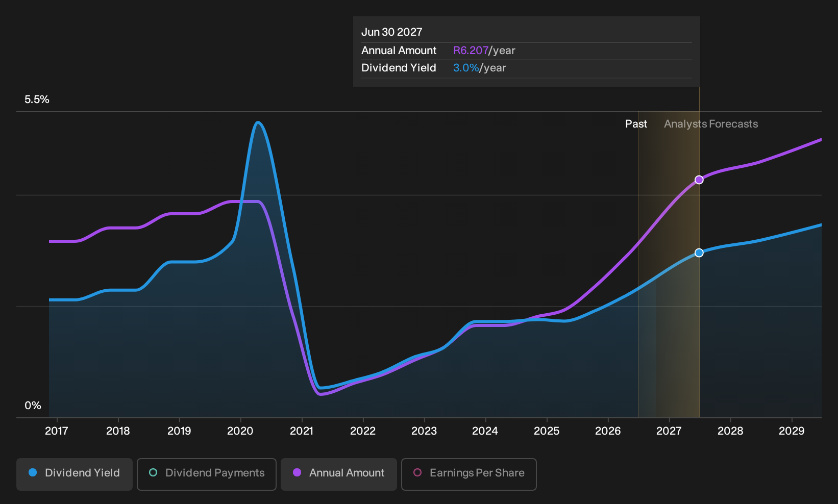Viewport: 838px width, 504px height.
Task: Click the 5.5% y-axis label
Action: click(x=37, y=99)
